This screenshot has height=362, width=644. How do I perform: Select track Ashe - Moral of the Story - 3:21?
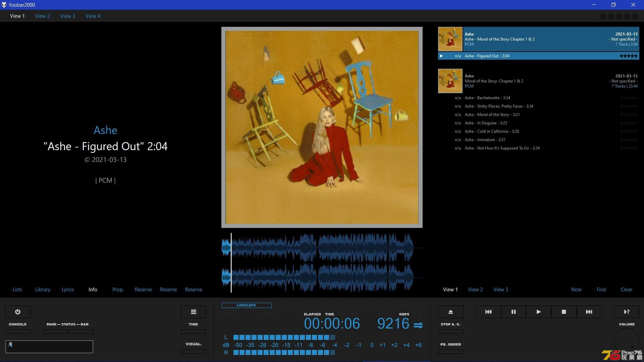(539, 115)
